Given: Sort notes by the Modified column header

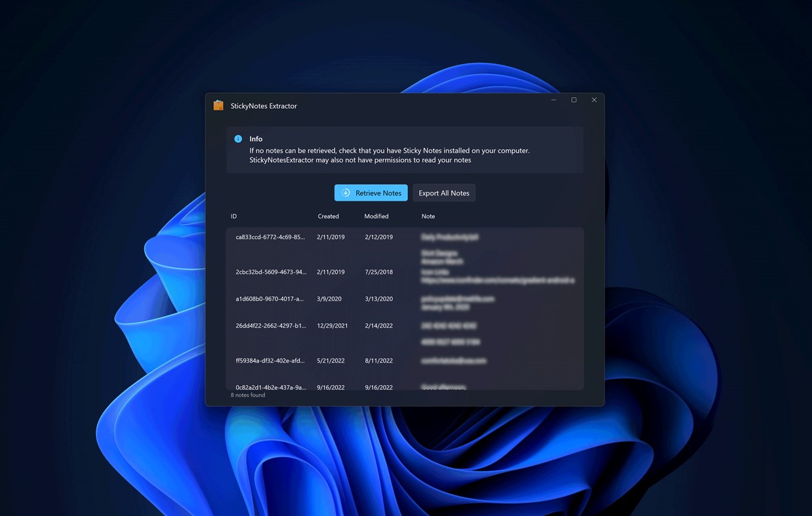Looking at the screenshot, I should 376,216.
